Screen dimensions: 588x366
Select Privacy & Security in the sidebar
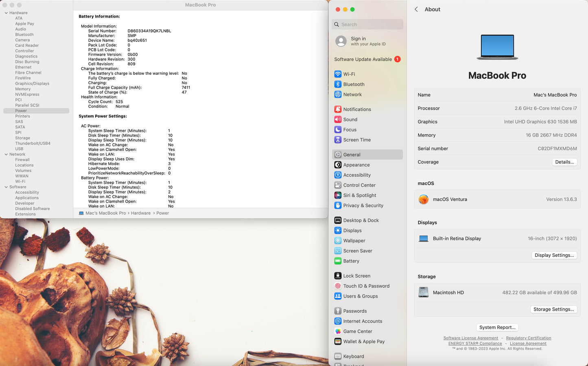(363, 205)
